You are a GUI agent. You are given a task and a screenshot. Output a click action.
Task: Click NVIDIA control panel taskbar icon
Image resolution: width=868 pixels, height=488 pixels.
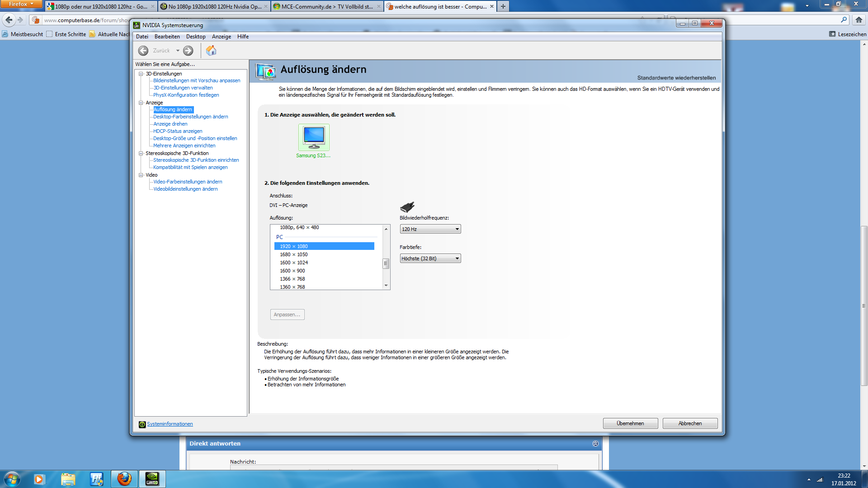(x=152, y=479)
